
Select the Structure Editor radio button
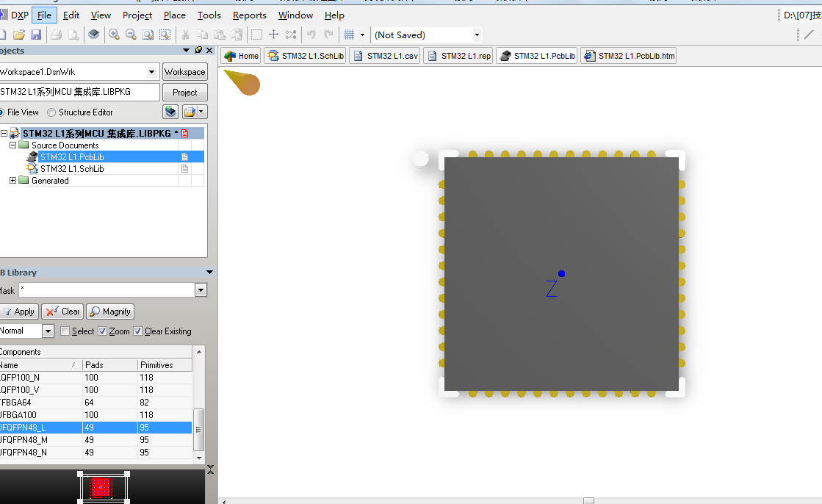coord(51,112)
